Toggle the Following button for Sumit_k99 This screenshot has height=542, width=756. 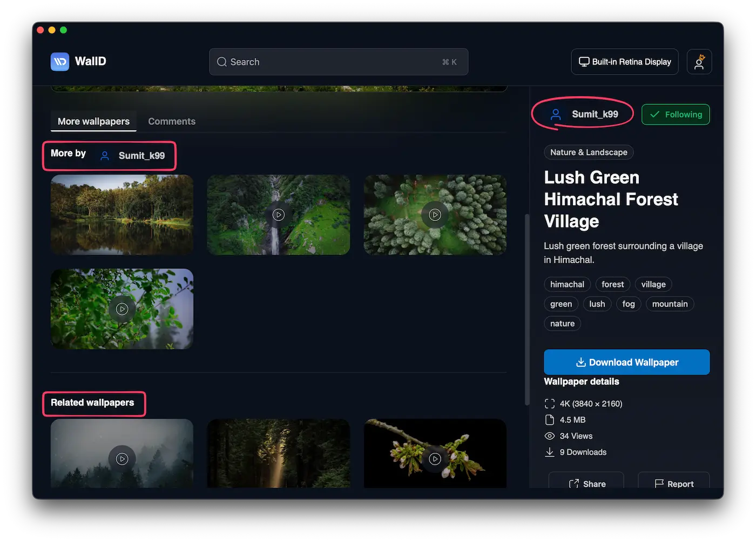pyautogui.click(x=676, y=115)
